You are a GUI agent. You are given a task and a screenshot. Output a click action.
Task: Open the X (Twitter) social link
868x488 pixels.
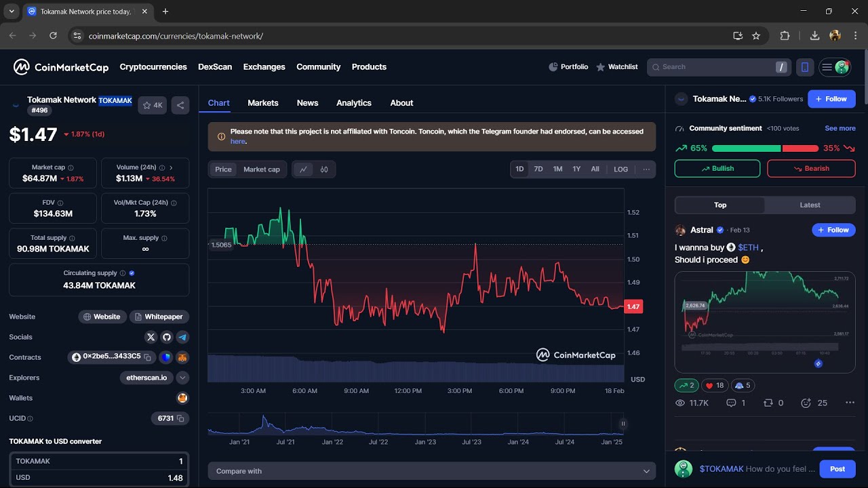tap(151, 337)
